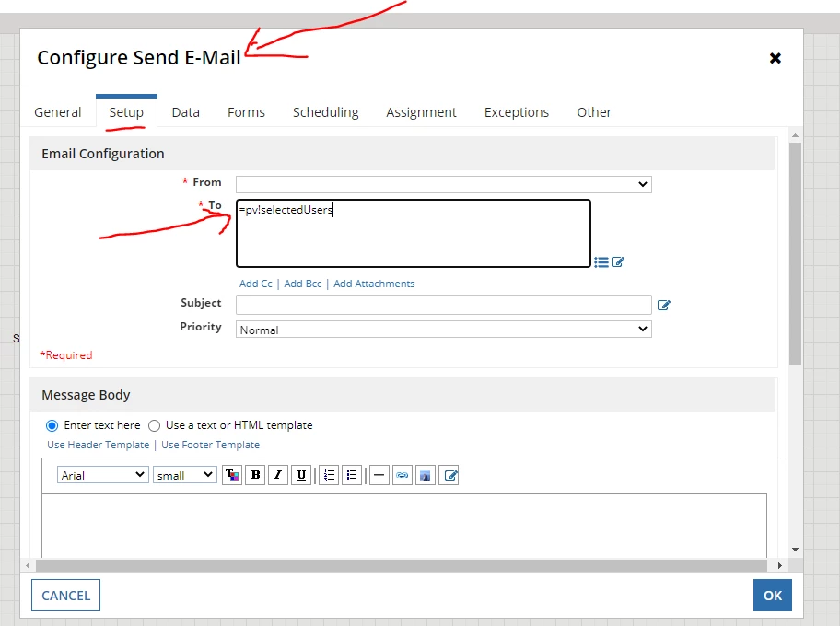
Task: Click the scroll down arrow of vertical scrollbar
Action: pyautogui.click(x=795, y=550)
